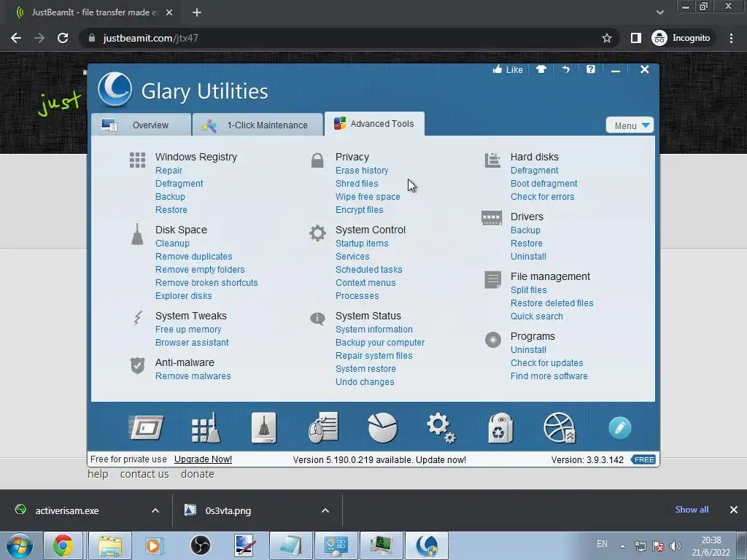This screenshot has height=560, width=747.
Task: Launch disk analysis pie chart icon
Action: click(x=382, y=427)
